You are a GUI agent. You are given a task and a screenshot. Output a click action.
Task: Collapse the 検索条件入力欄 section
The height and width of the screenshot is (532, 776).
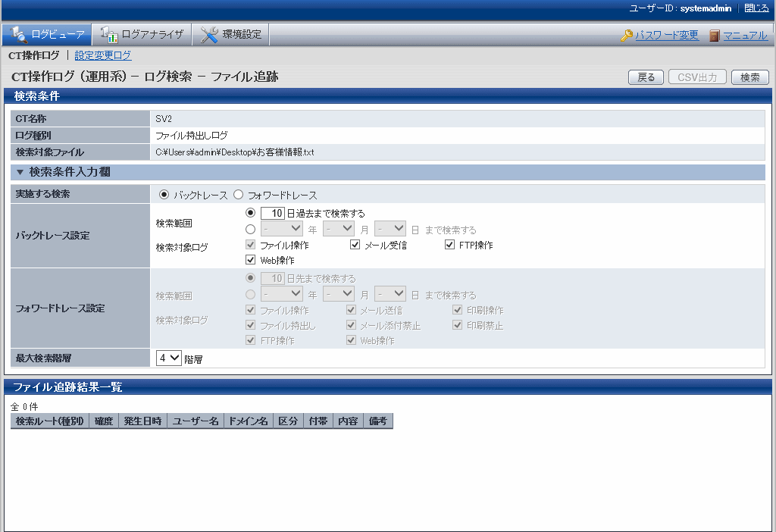pos(20,172)
